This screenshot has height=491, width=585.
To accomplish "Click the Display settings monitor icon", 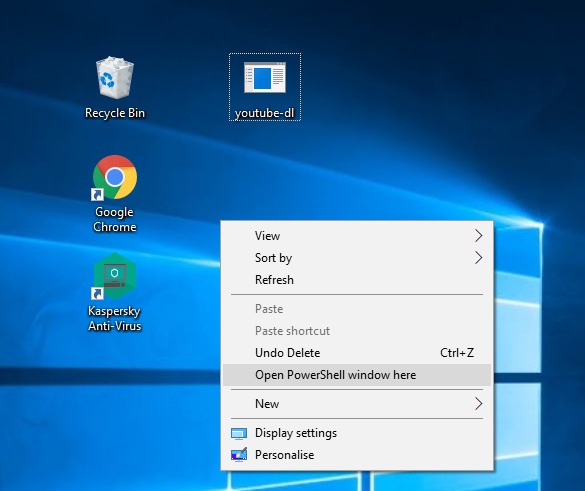I will pyautogui.click(x=239, y=434).
